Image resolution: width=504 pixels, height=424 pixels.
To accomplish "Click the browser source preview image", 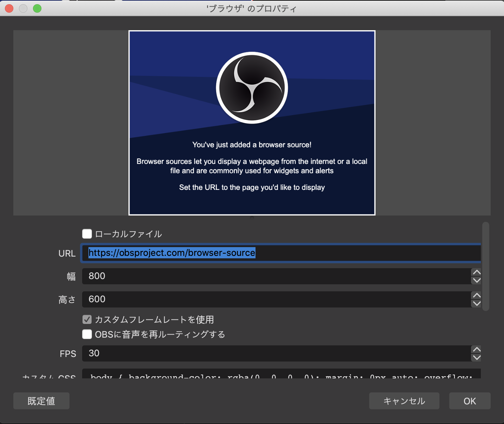I will [252, 123].
